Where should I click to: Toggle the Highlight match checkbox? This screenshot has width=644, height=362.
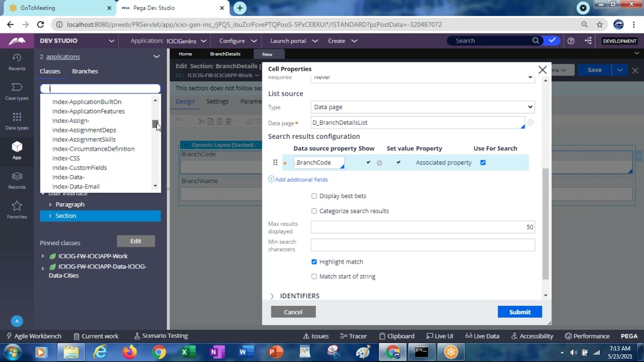point(314,262)
